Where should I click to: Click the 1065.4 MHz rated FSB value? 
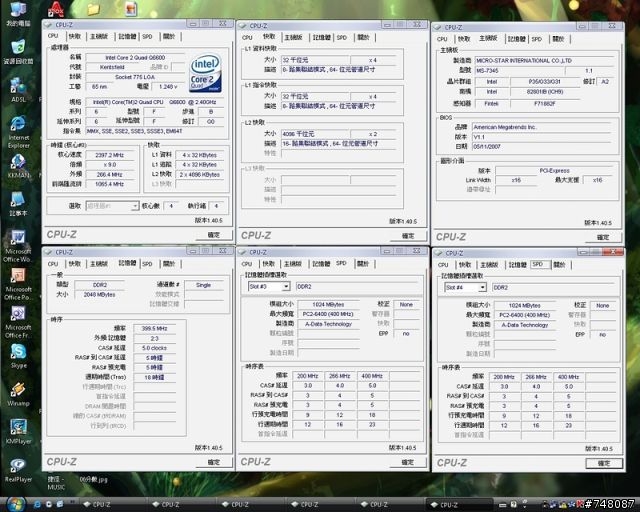coord(110,184)
